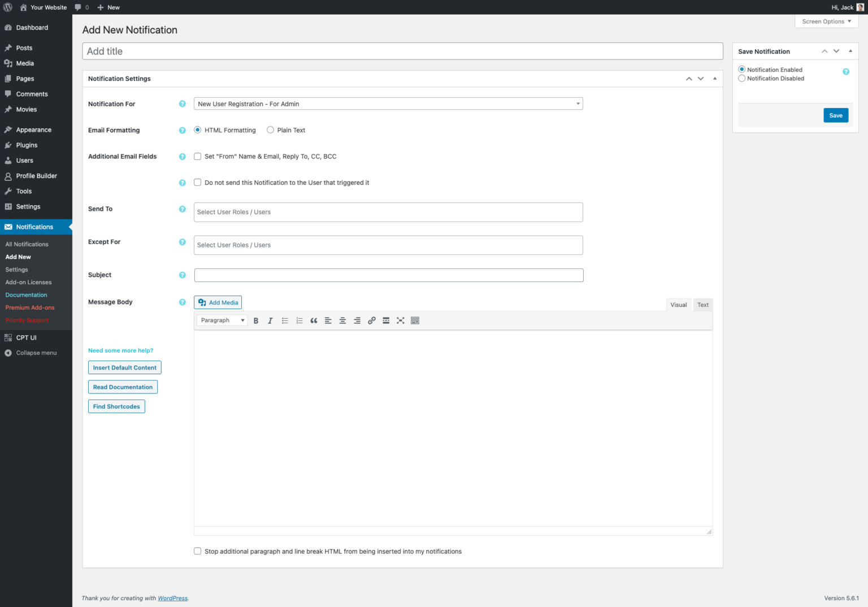Select the Bold formatting icon
Image resolution: width=868 pixels, height=607 pixels.
tap(256, 320)
